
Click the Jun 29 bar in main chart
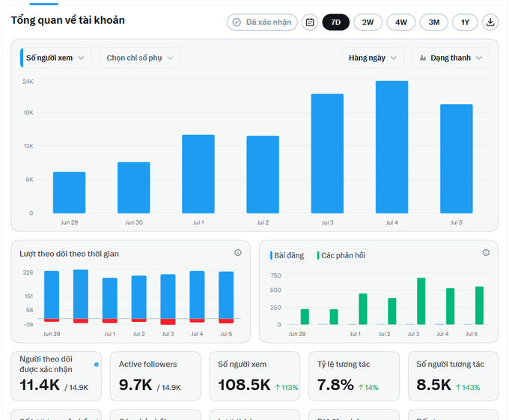(69, 192)
